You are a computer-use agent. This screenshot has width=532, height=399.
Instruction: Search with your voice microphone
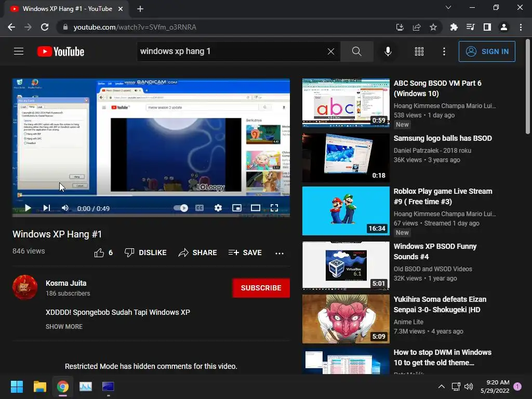tap(388, 51)
